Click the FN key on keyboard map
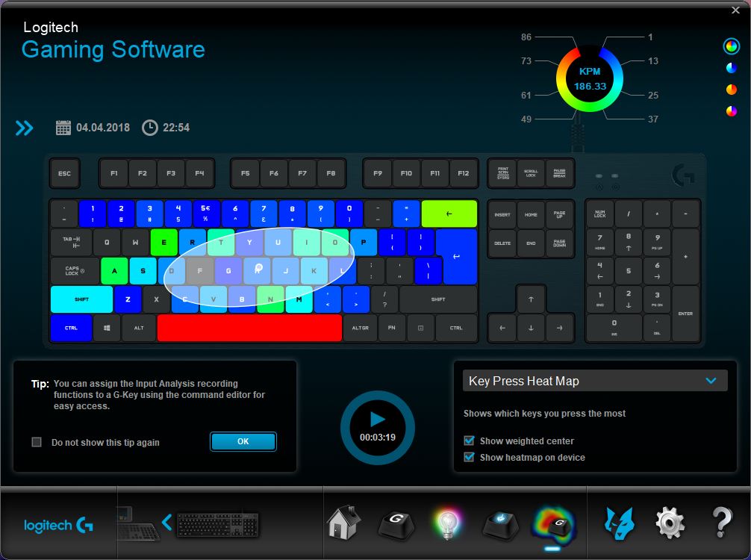 [x=392, y=328]
